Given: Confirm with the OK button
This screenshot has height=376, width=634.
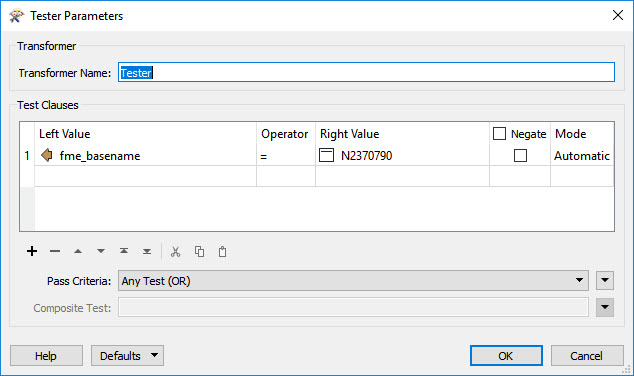Looking at the screenshot, I should click(506, 355).
